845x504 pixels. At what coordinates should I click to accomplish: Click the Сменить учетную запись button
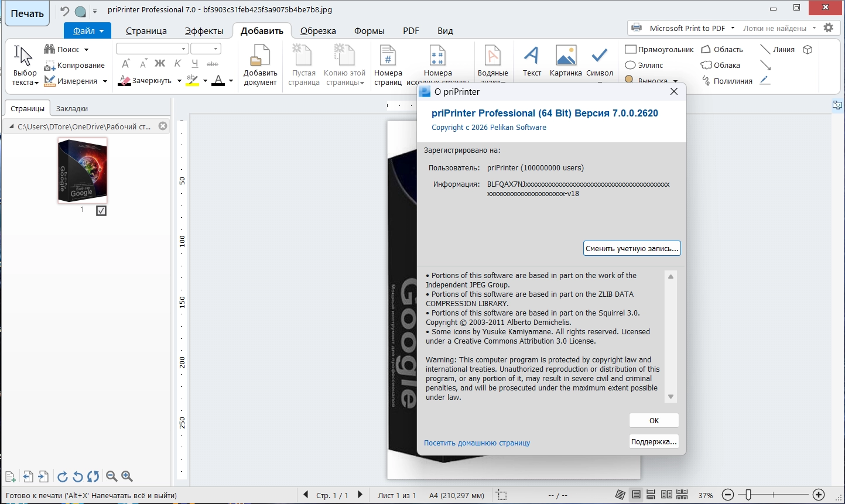(632, 248)
